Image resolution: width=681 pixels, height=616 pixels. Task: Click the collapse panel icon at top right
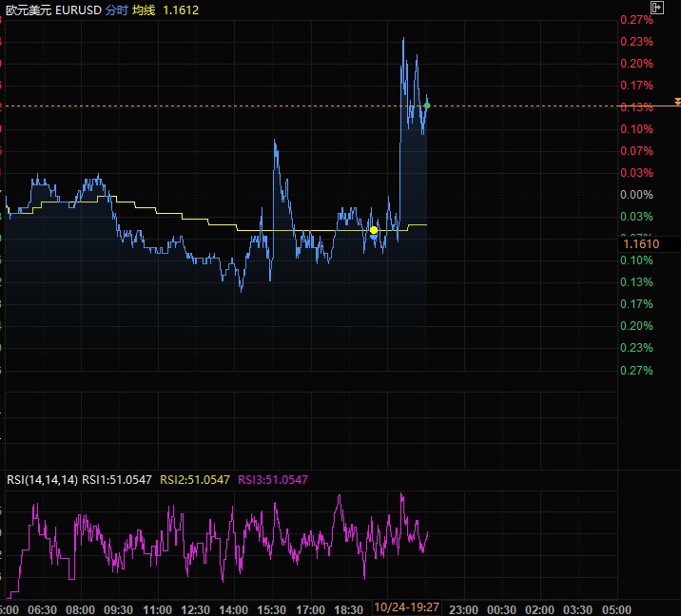[656, 8]
